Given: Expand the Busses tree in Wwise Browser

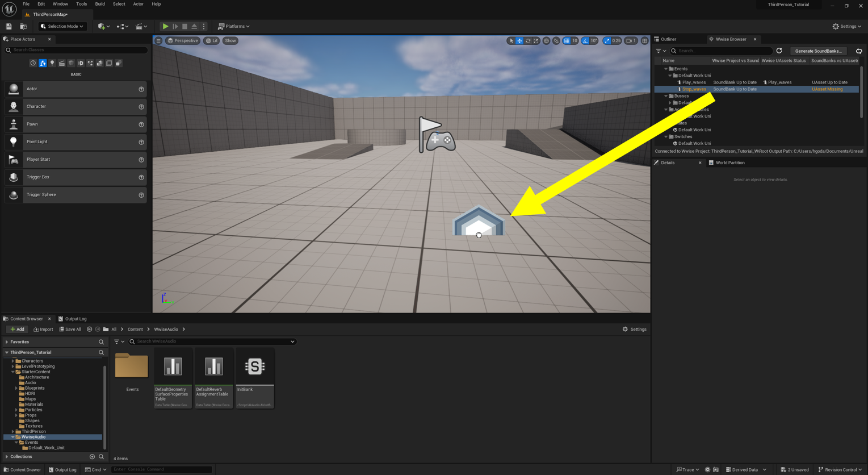Looking at the screenshot, I should pyautogui.click(x=665, y=95).
